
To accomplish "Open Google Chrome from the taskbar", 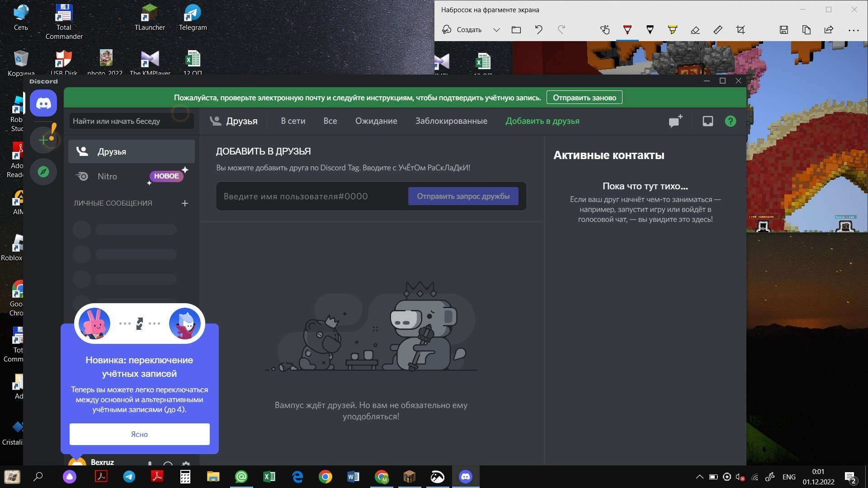I will 325,477.
